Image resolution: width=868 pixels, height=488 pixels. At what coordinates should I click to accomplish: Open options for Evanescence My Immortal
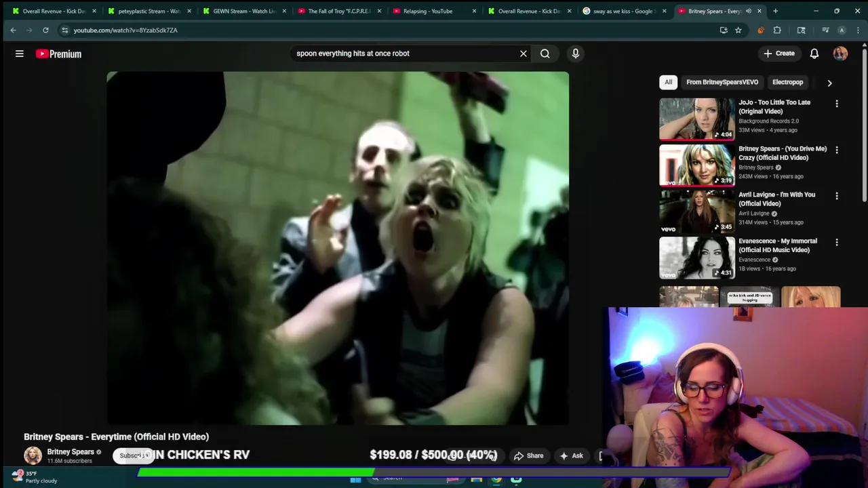[x=837, y=242]
